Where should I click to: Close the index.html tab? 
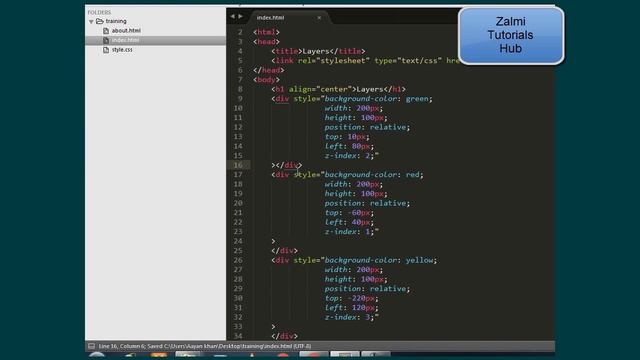[x=319, y=18]
